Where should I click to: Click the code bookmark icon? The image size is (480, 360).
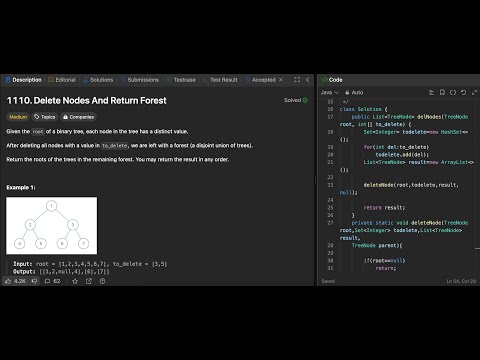click(x=442, y=92)
